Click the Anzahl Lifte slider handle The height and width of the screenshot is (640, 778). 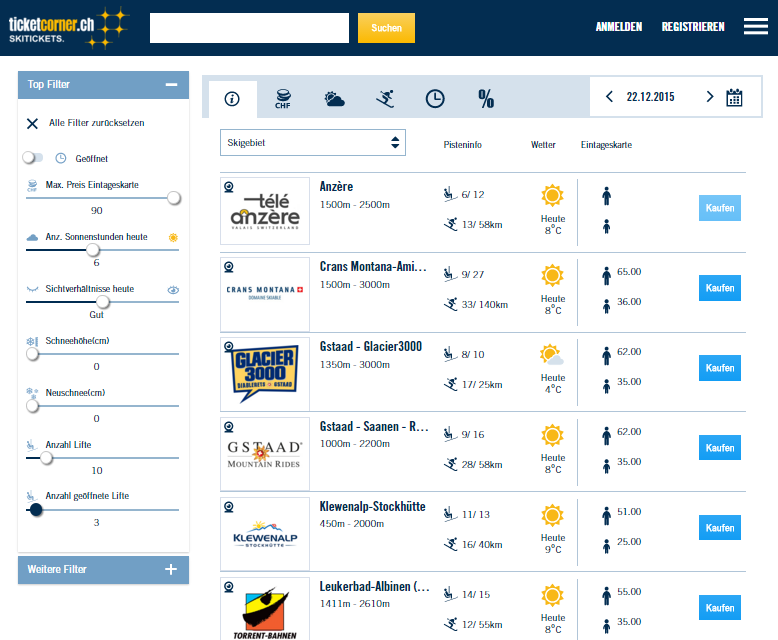click(47, 458)
